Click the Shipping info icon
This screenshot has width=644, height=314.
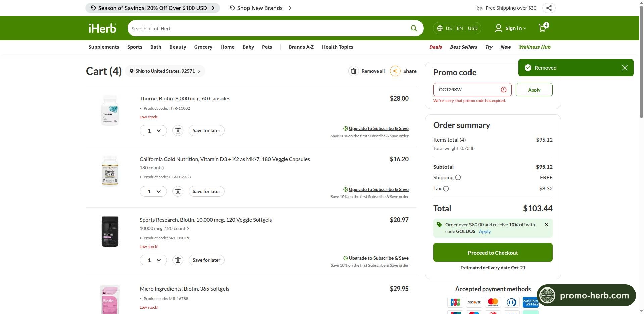(458, 177)
